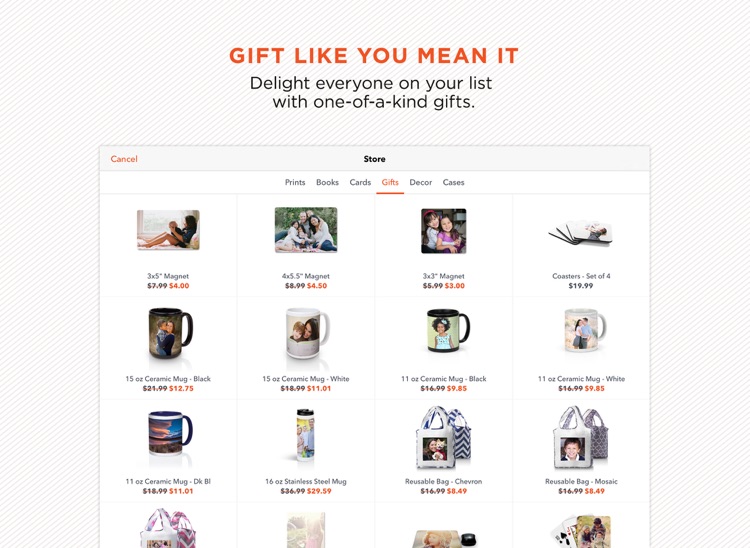Select the 4x5.5" Magnet thumbnail
The width and height of the screenshot is (750, 548).
(306, 230)
